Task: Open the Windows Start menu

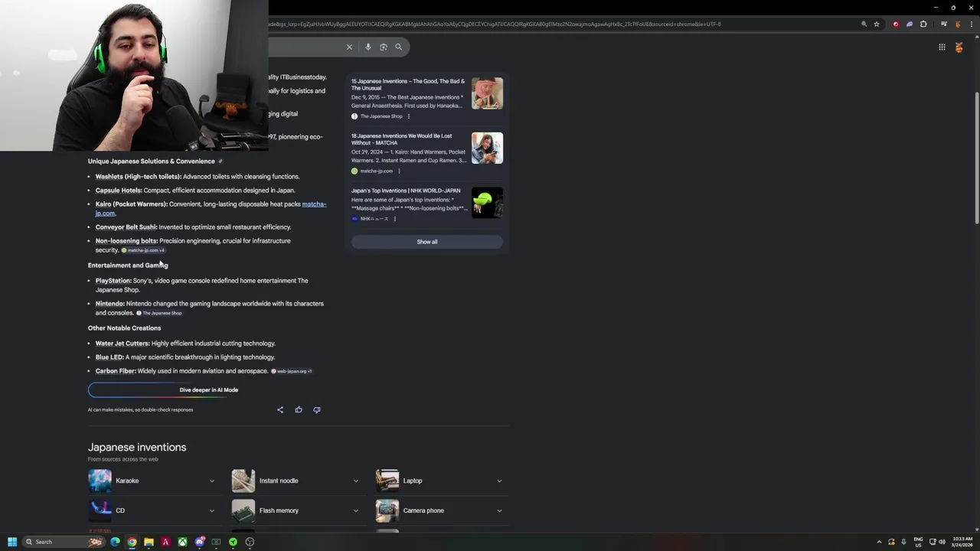Action: pyautogui.click(x=12, y=542)
